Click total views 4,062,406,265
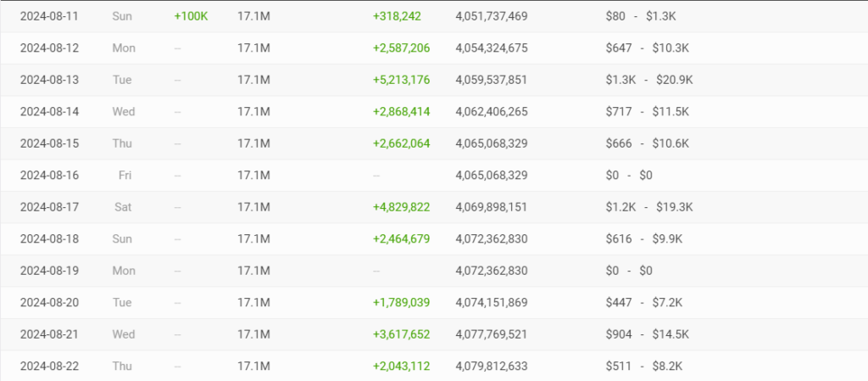The width and height of the screenshot is (868, 381). click(x=492, y=112)
